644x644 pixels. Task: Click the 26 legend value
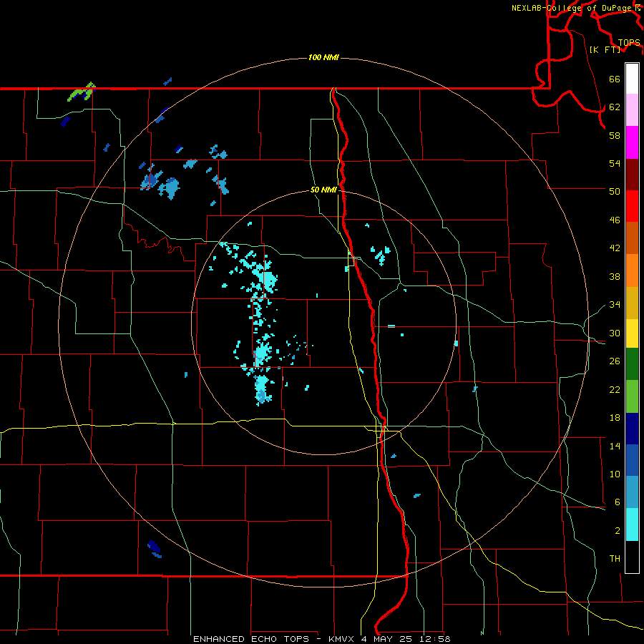click(615, 361)
